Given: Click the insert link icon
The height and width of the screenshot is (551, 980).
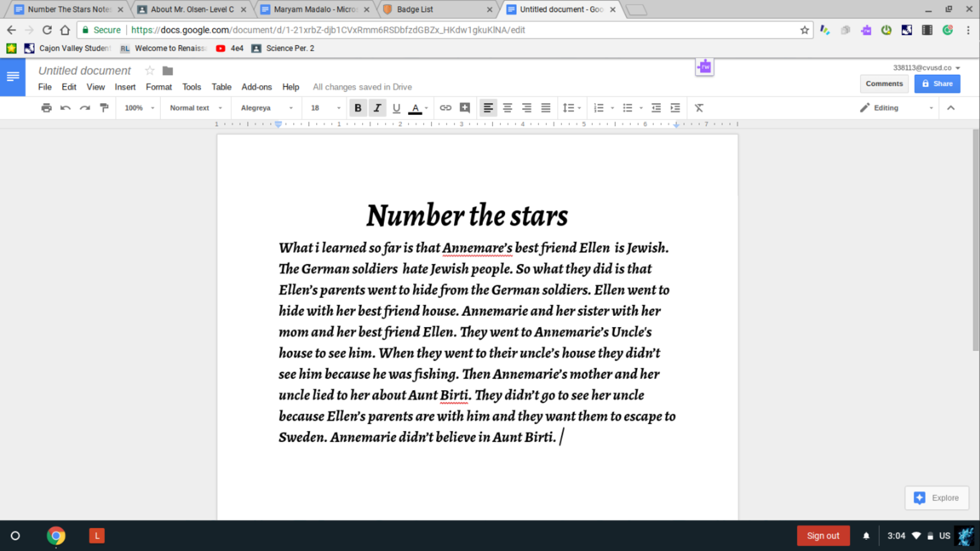Looking at the screenshot, I should coord(445,108).
